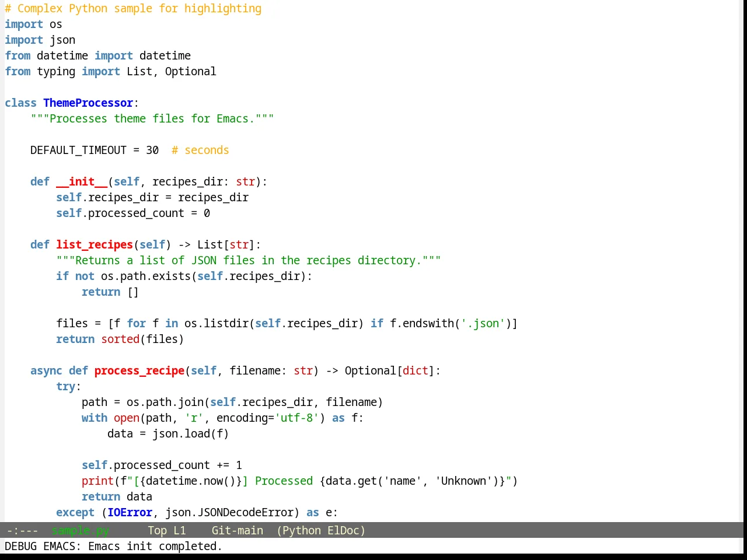The image size is (747, 560).
Task: Click 'os.path.exists' call
Action: tap(146, 276)
